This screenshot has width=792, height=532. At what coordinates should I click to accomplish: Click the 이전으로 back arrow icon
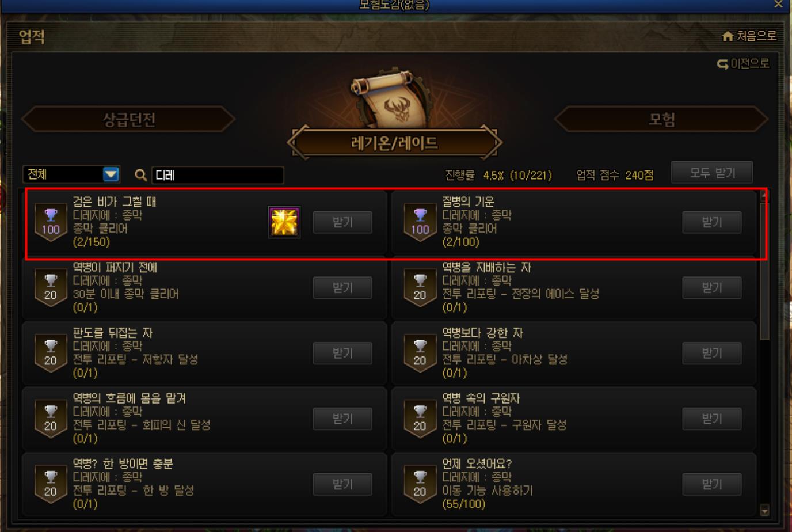click(722, 64)
